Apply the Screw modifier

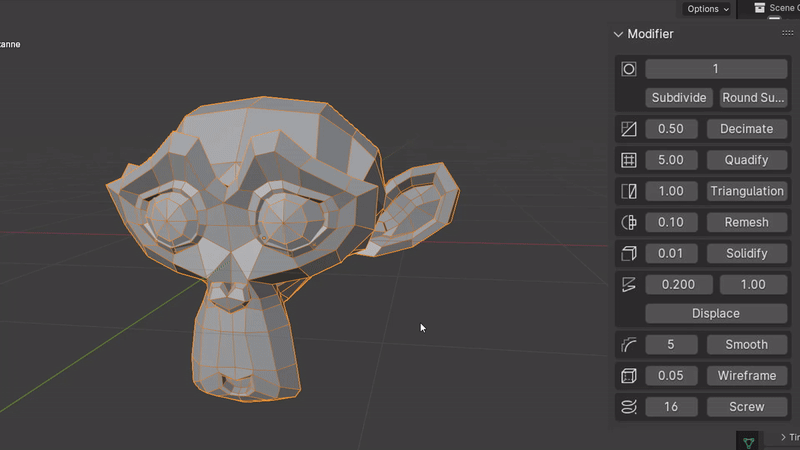[x=746, y=407]
